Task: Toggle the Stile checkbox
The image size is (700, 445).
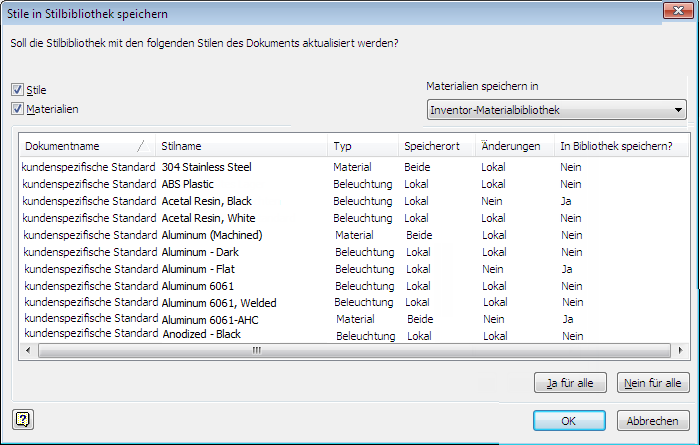Action: click(x=18, y=90)
